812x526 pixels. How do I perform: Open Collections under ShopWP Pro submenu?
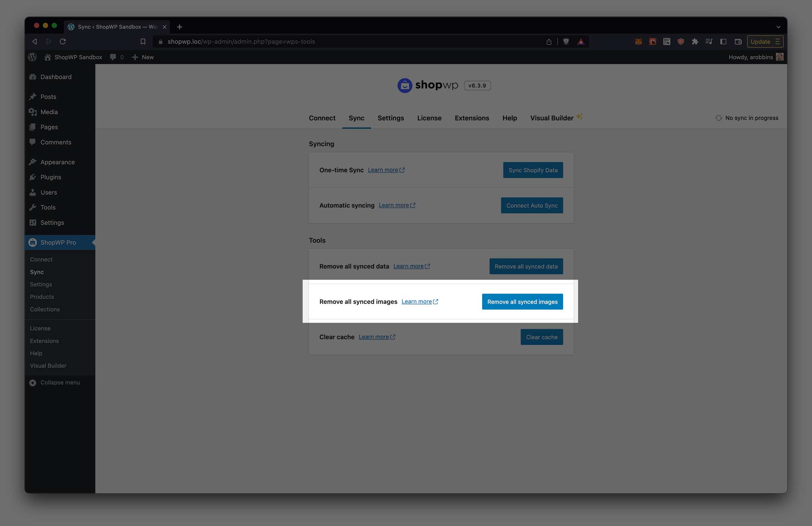coord(45,309)
